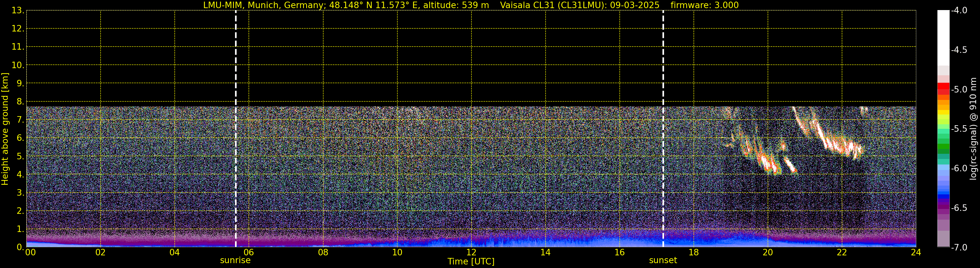Image resolution: width=980 pixels, height=268 pixels.
Task: Click the "5." km height tick label
Action: pyautogui.click(x=20, y=156)
